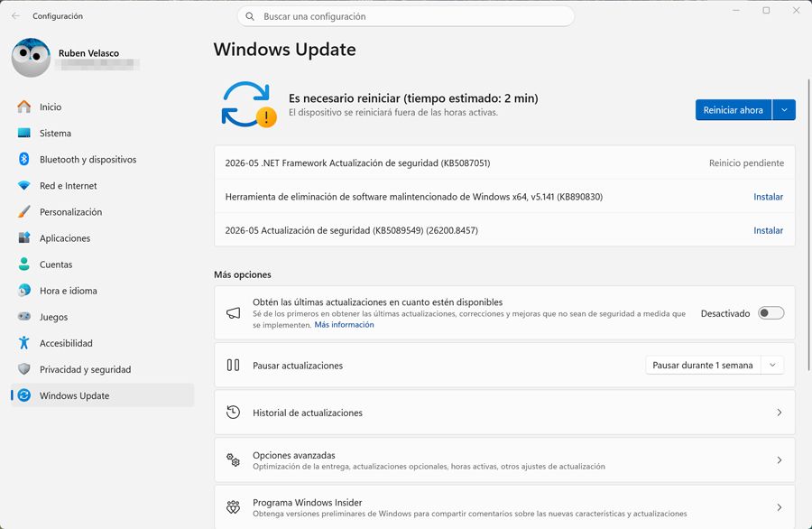
Task: Click the megaphone icon for latest updates
Action: [x=233, y=313]
